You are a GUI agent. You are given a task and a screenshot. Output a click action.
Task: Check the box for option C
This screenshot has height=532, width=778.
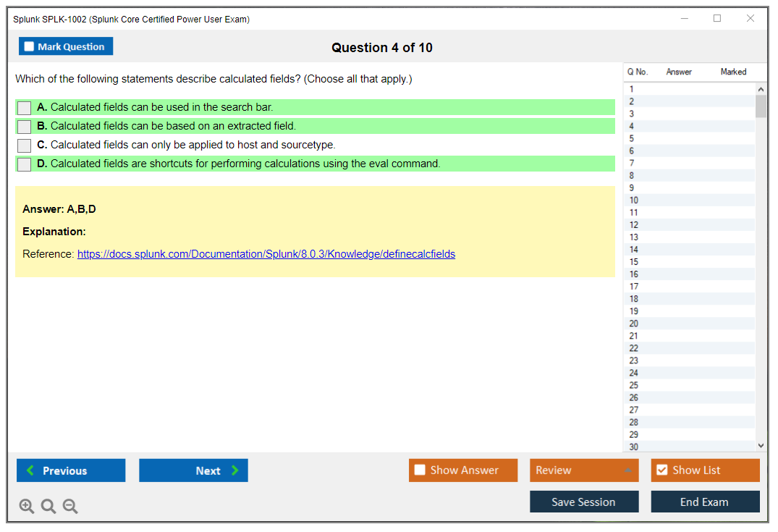pyautogui.click(x=25, y=145)
